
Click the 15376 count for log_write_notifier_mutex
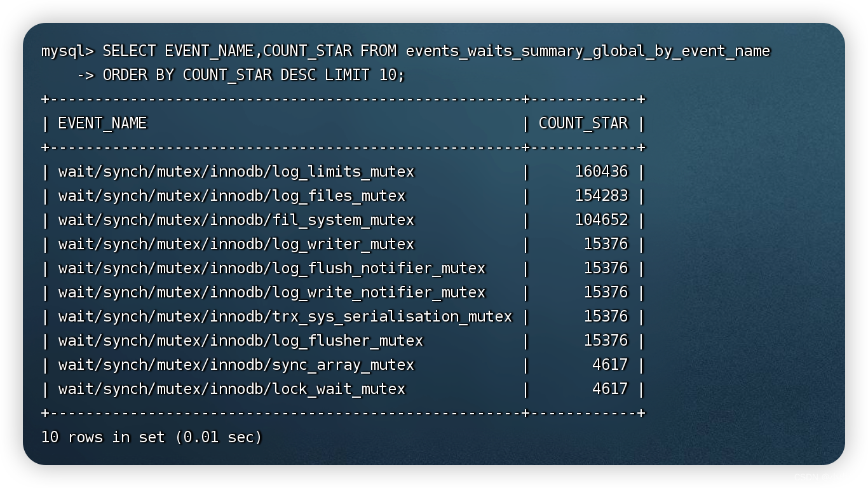pyautogui.click(x=606, y=292)
